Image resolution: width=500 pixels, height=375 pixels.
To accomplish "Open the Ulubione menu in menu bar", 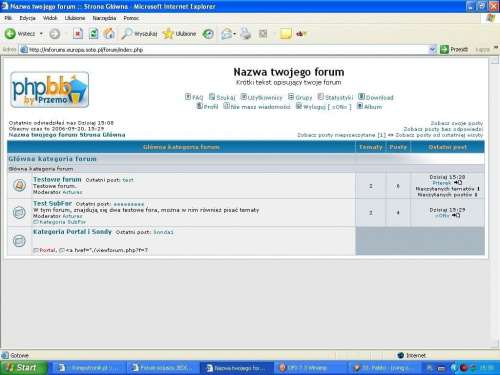I will click(75, 18).
